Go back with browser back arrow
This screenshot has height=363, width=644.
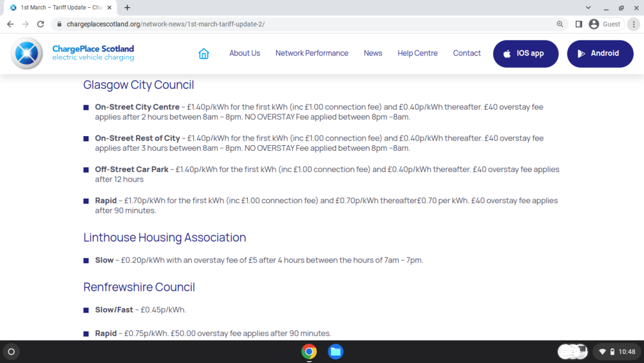[10, 25]
